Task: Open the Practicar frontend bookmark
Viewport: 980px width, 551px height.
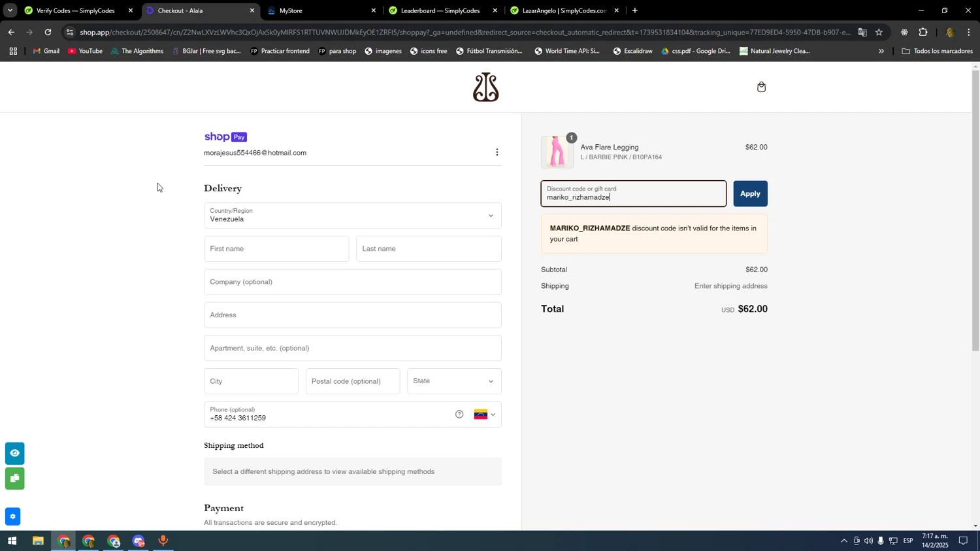Action: point(280,51)
